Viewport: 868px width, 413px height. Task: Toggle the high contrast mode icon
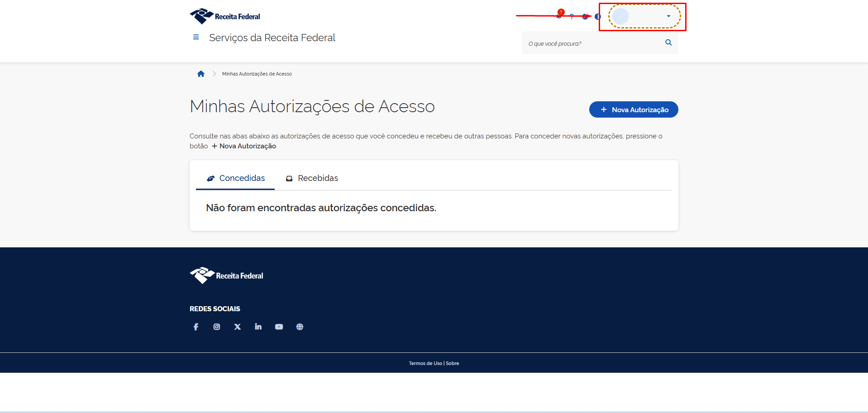[597, 17]
